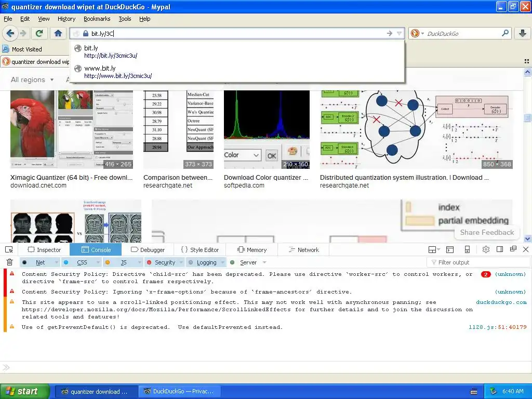
Task: Toggle responsive design mode icon
Action: (x=467, y=250)
